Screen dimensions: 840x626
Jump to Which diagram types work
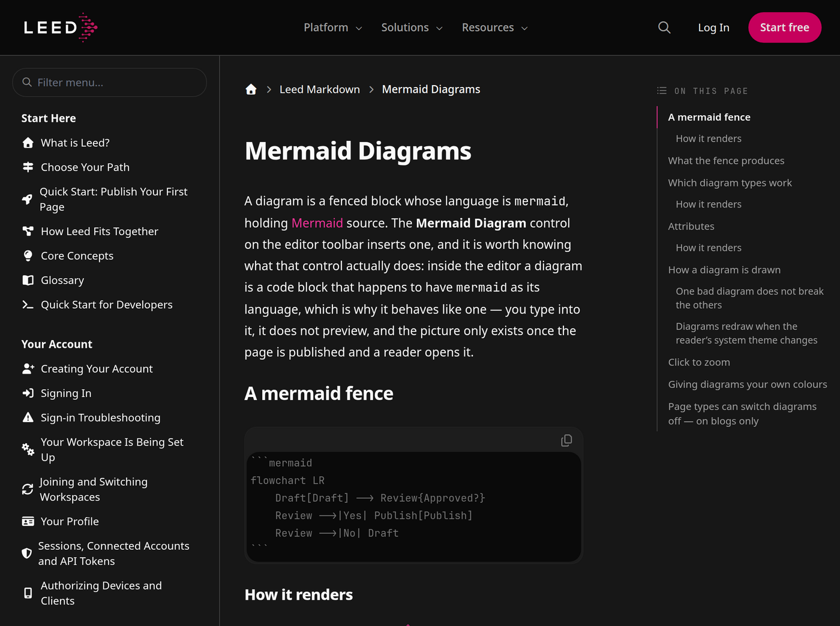(730, 183)
